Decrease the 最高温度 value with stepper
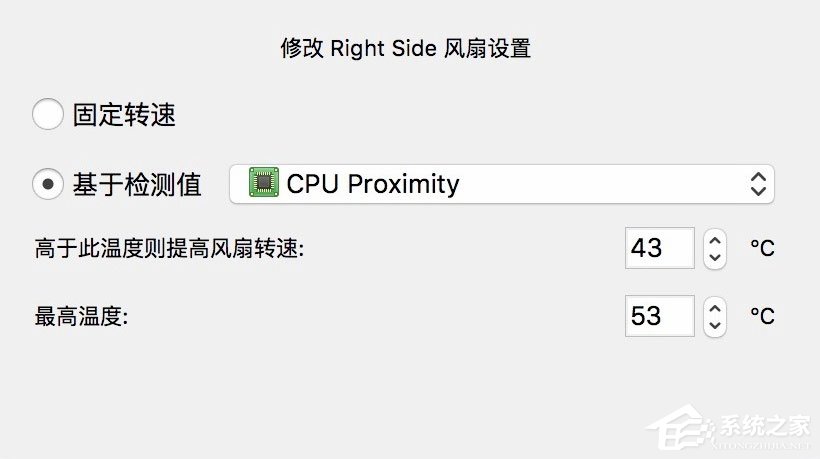Screen dimensions: 820x459 (714, 325)
